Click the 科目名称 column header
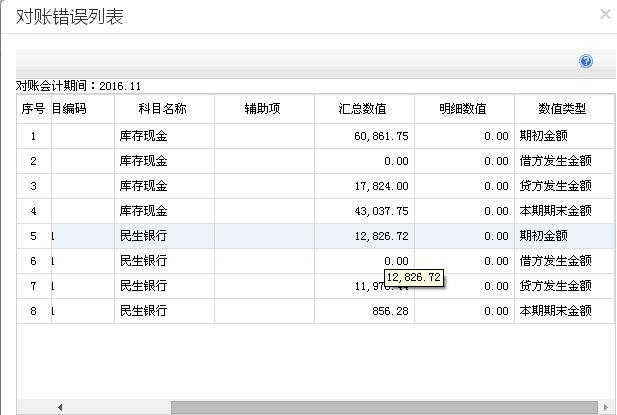The width and height of the screenshot is (617, 415). point(164,109)
